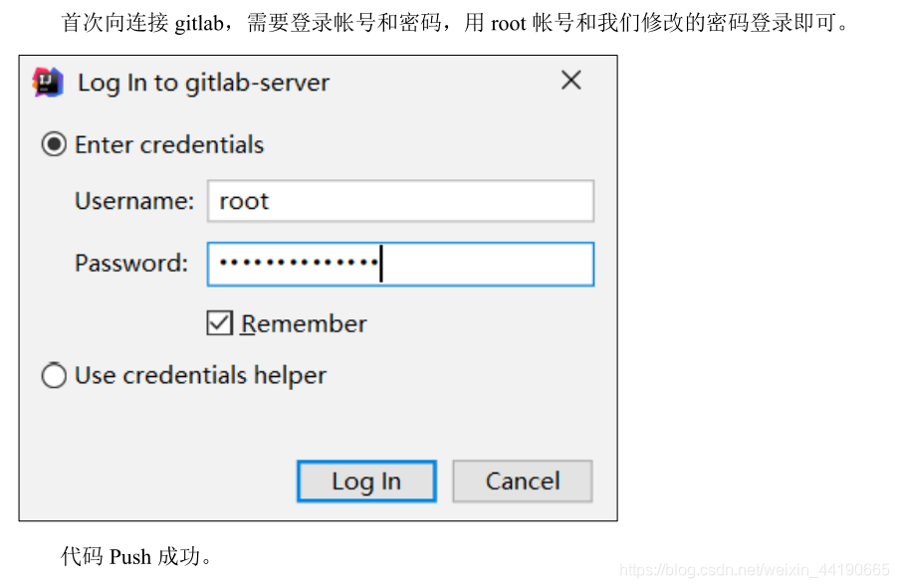Place the cursor in the root username text

click(244, 201)
